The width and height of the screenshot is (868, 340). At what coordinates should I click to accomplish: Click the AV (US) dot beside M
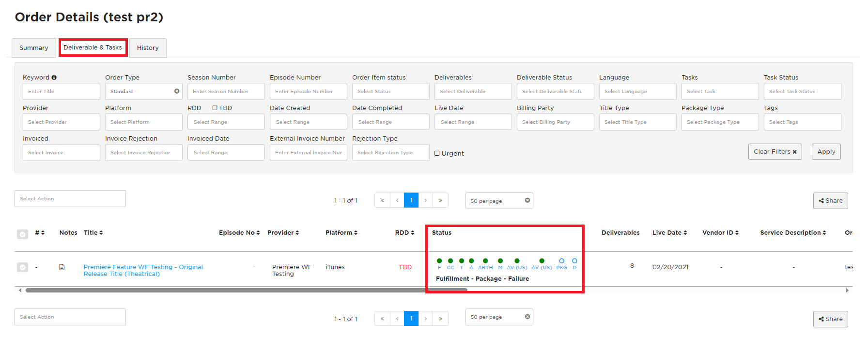(517, 261)
